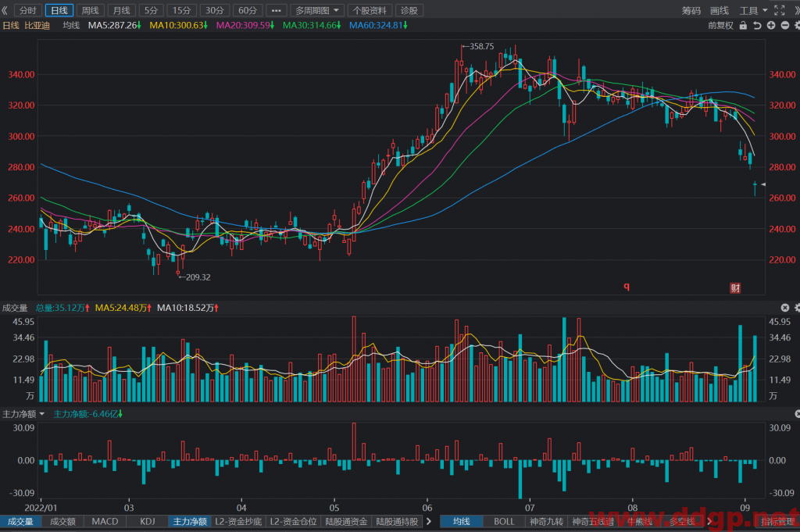Click the unlock padlock icon beside 前复权
Screen dimensions: 800x532
tap(743, 25)
